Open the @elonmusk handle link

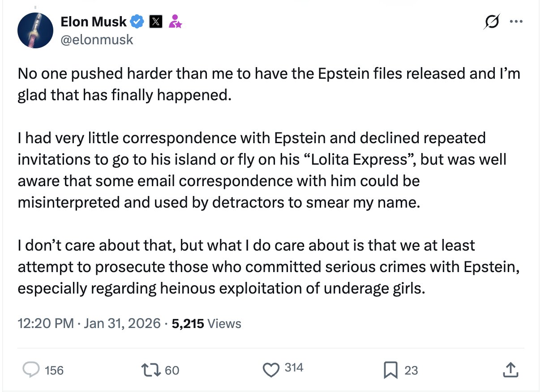point(97,39)
